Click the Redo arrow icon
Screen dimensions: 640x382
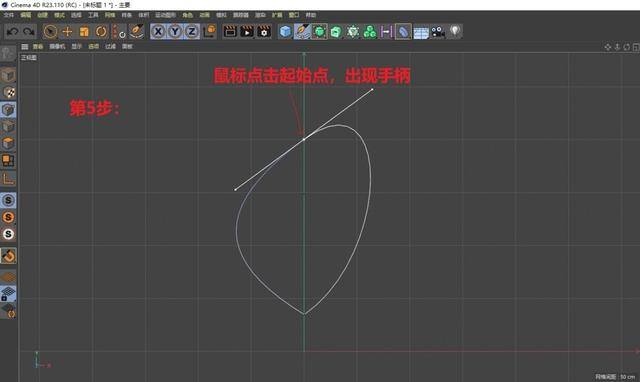29,31
